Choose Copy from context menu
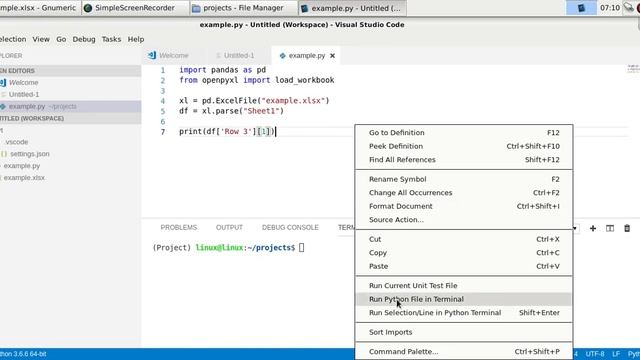640x360 pixels. (x=464, y=253)
